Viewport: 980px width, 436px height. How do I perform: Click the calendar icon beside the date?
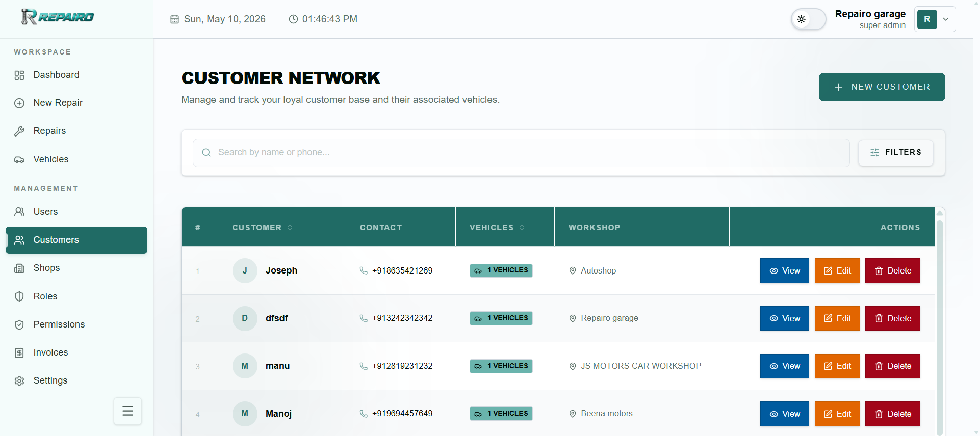[x=174, y=19]
